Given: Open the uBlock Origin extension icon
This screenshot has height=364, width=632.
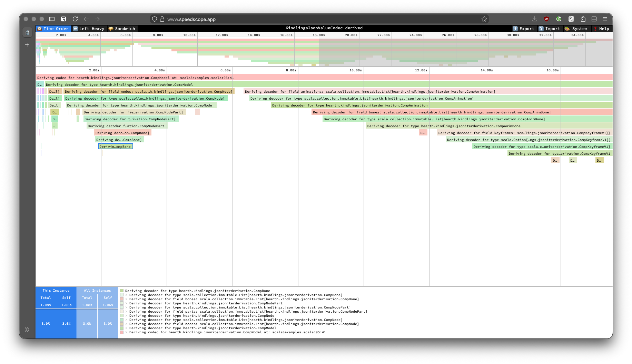Looking at the screenshot, I should 546,19.
